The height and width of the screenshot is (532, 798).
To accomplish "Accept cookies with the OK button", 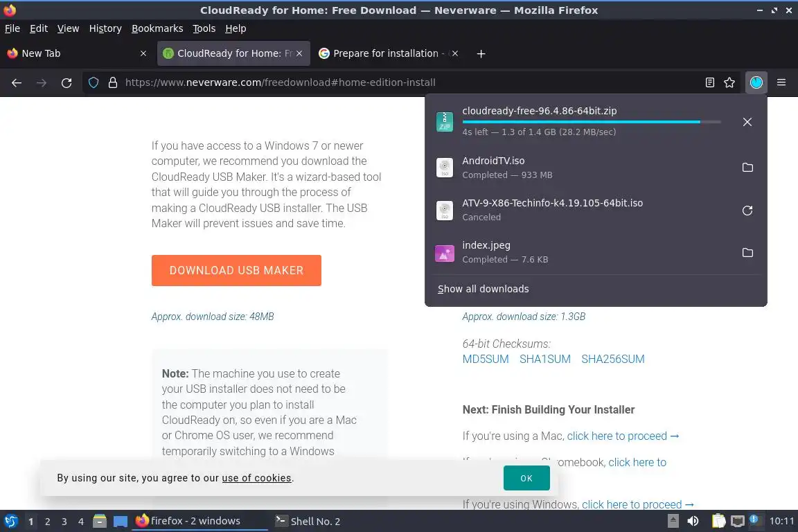I will [x=526, y=478].
